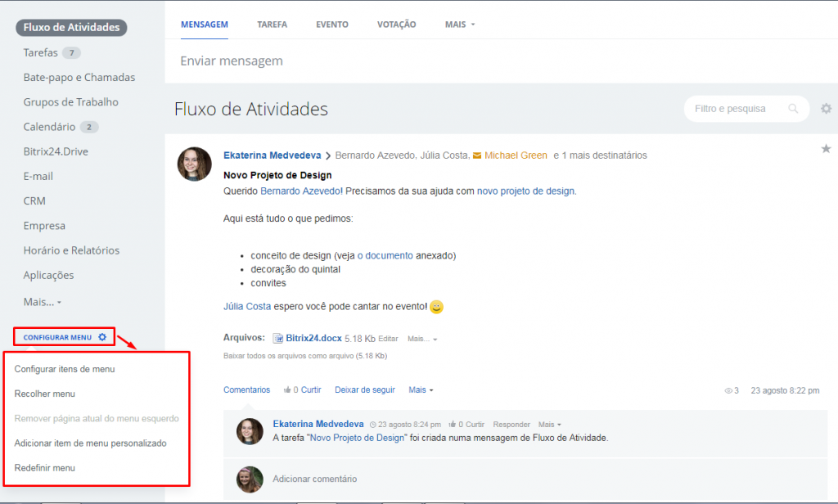Screen dimensions: 838x504
Task: Open the quoted Novo Projeto de Design task link
Action: click(357, 438)
